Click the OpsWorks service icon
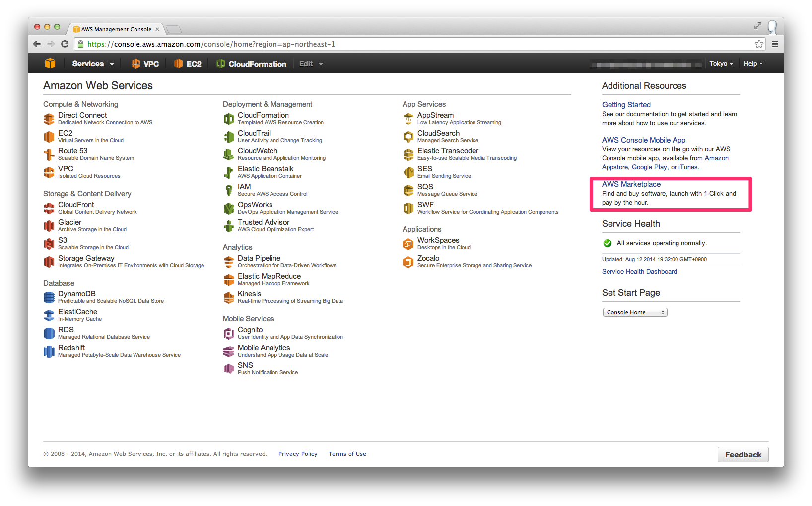This screenshot has width=812, height=506. pos(228,209)
